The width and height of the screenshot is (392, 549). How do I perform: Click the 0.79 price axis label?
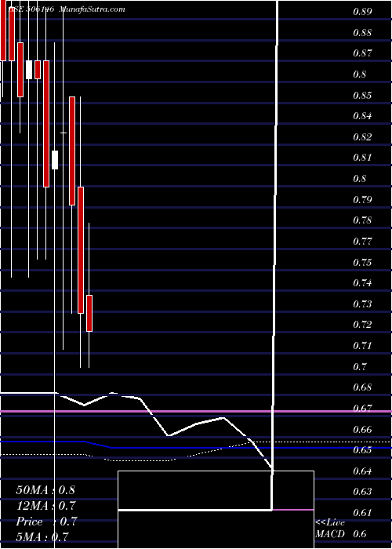(362, 199)
